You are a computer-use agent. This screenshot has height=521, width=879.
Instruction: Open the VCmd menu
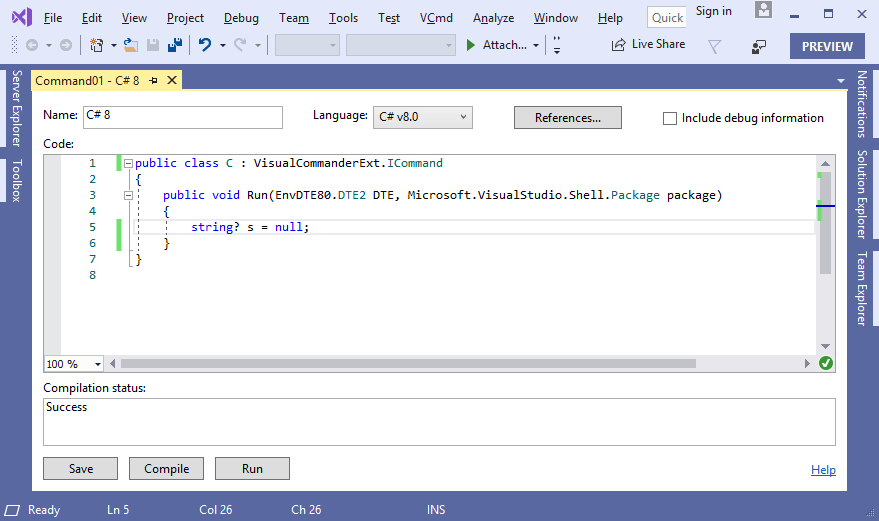pos(435,18)
